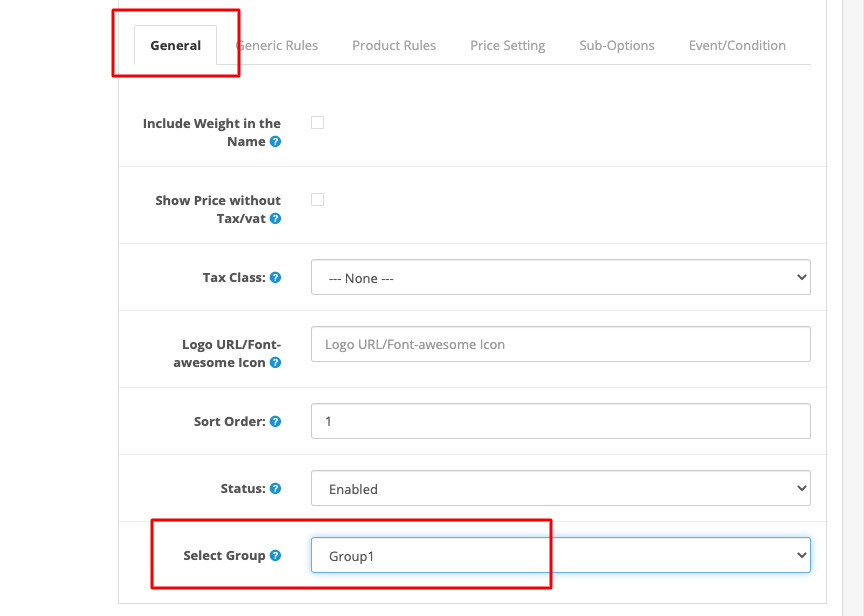The image size is (864, 616).
Task: Click the Status help icon
Action: pyautogui.click(x=276, y=488)
